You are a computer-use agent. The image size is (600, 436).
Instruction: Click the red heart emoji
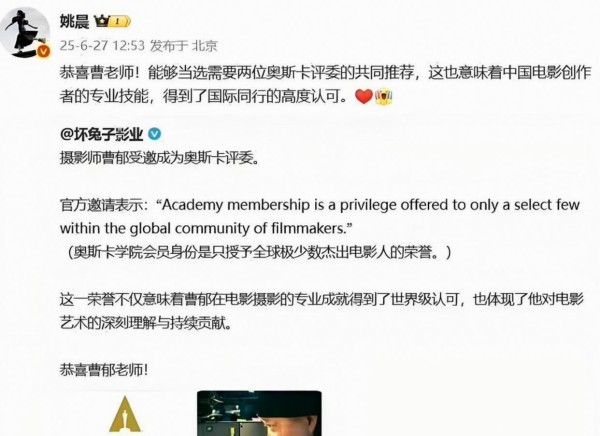364,96
